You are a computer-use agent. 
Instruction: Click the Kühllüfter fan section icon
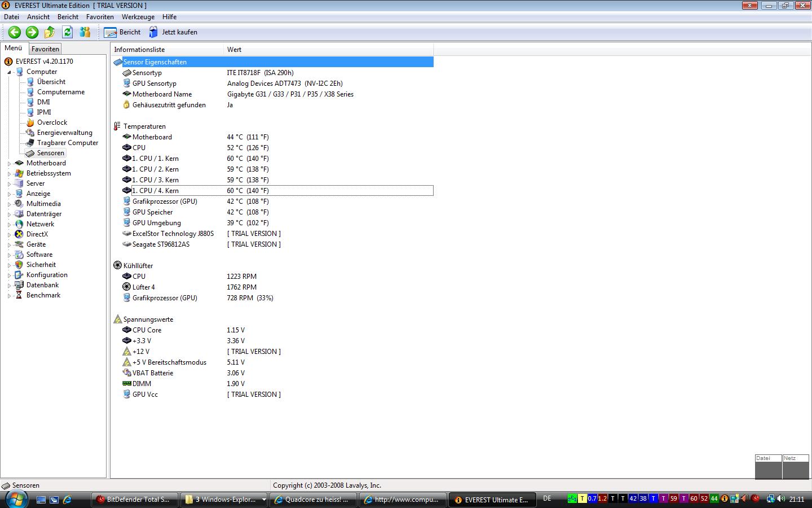117,266
